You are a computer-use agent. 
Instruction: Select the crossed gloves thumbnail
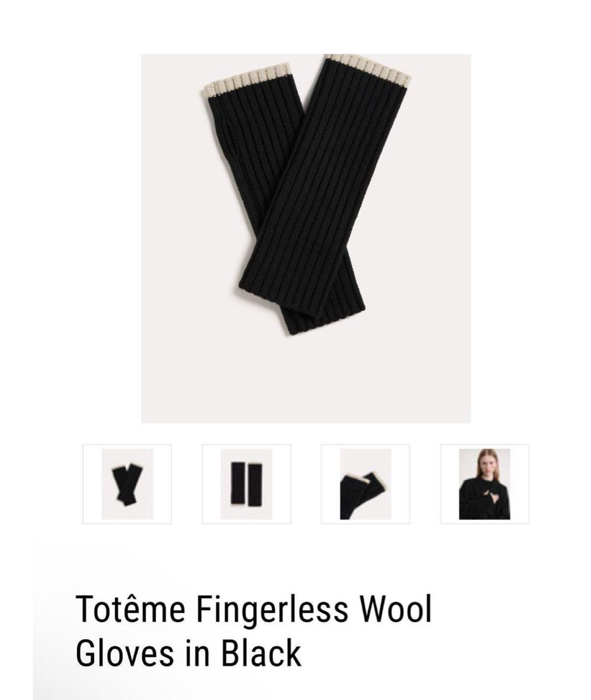coord(127,484)
